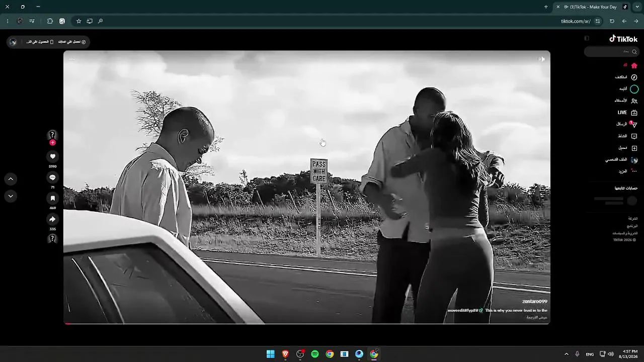
Task: Go to the previous video with up arrow
Action: pos(11,179)
